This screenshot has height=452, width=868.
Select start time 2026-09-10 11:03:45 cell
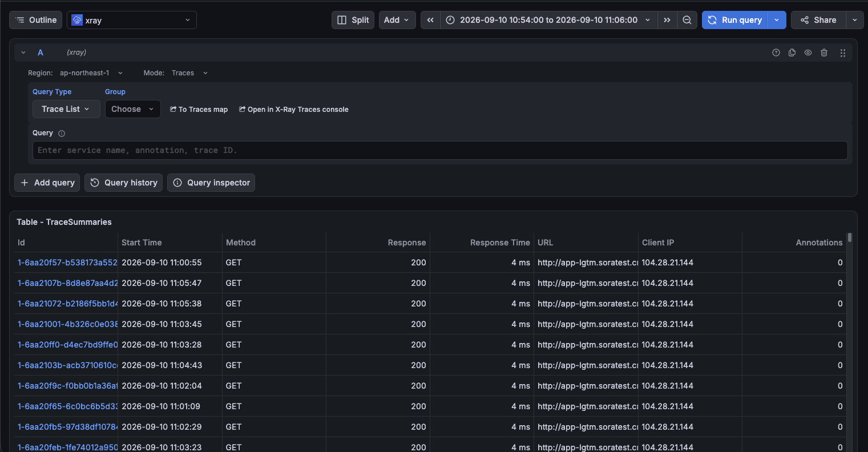tap(170, 324)
